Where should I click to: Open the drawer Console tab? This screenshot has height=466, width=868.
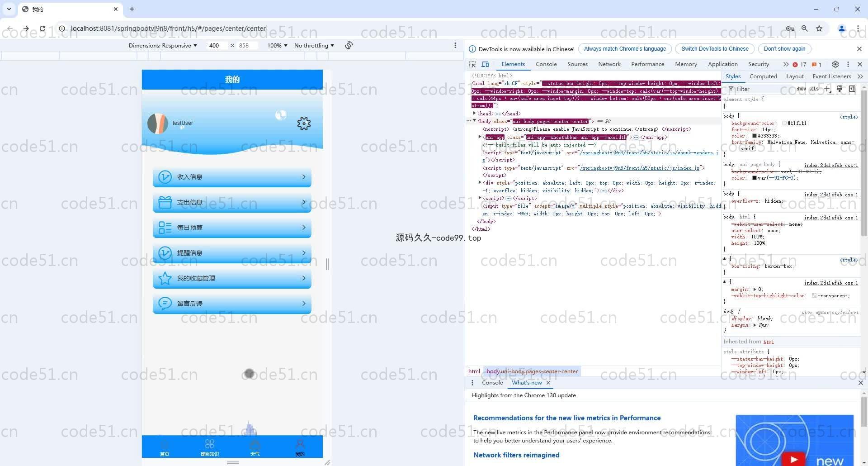tap(492, 383)
